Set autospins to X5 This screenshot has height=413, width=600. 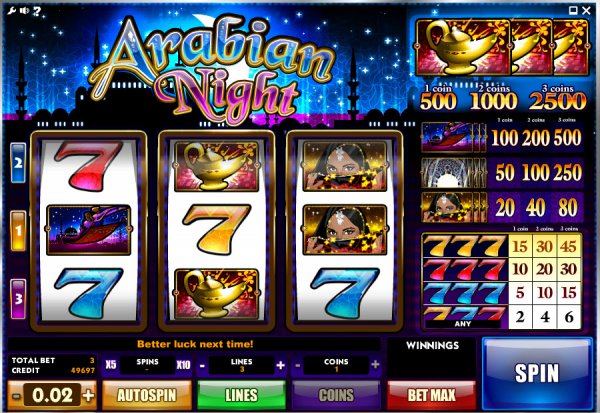coord(111,364)
